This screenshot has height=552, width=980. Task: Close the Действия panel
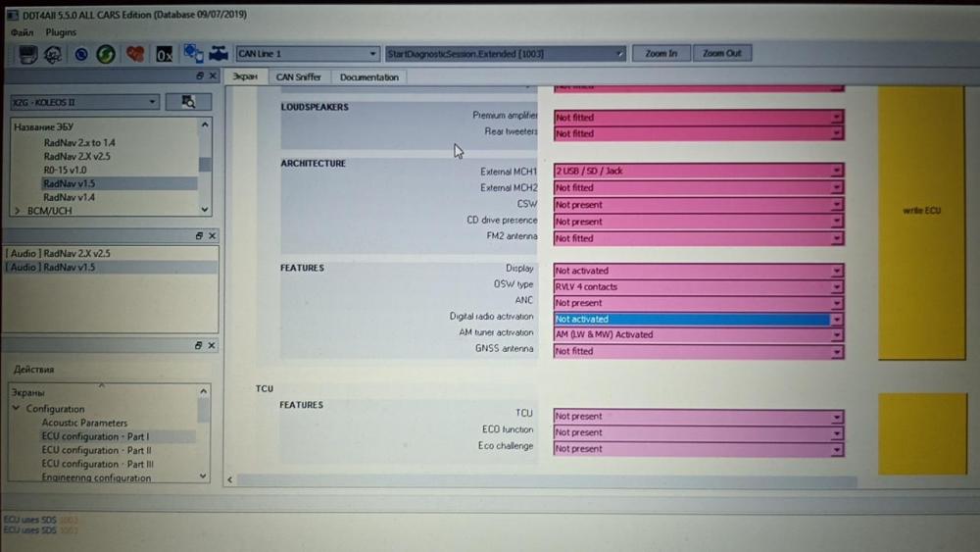click(x=212, y=345)
